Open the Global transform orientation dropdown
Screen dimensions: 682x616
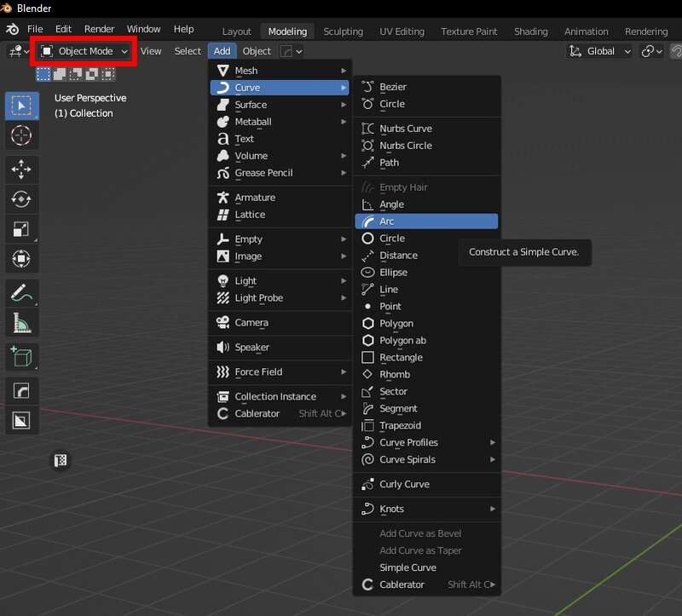click(600, 51)
